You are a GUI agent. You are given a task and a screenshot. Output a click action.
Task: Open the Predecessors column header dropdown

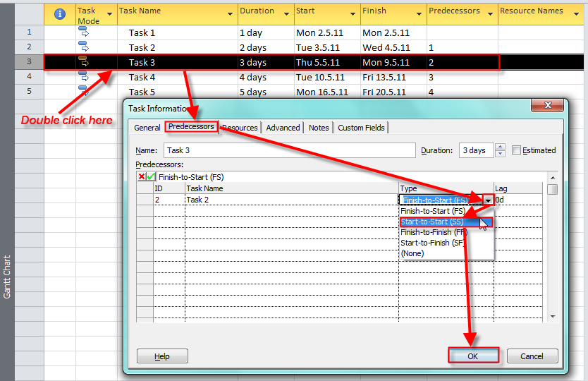(x=490, y=14)
